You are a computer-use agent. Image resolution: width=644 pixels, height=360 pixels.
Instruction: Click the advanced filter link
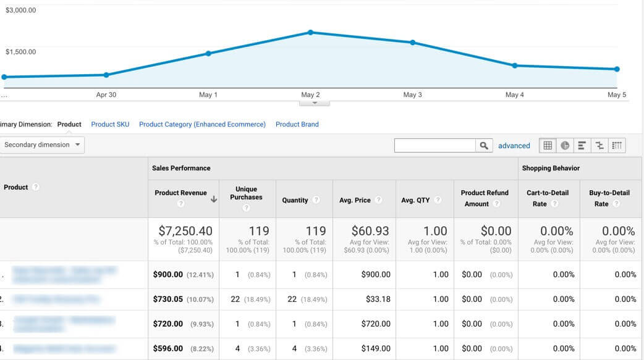[514, 145]
